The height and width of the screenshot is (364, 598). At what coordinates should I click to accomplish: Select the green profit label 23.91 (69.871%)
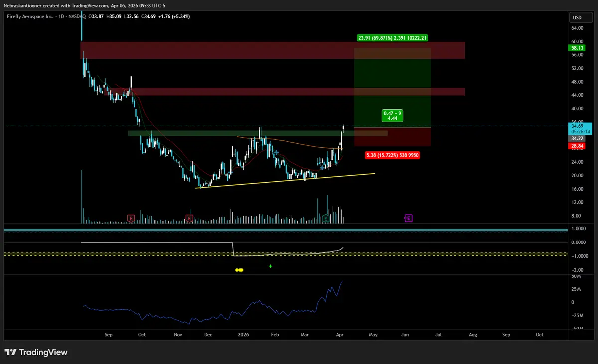coord(393,38)
